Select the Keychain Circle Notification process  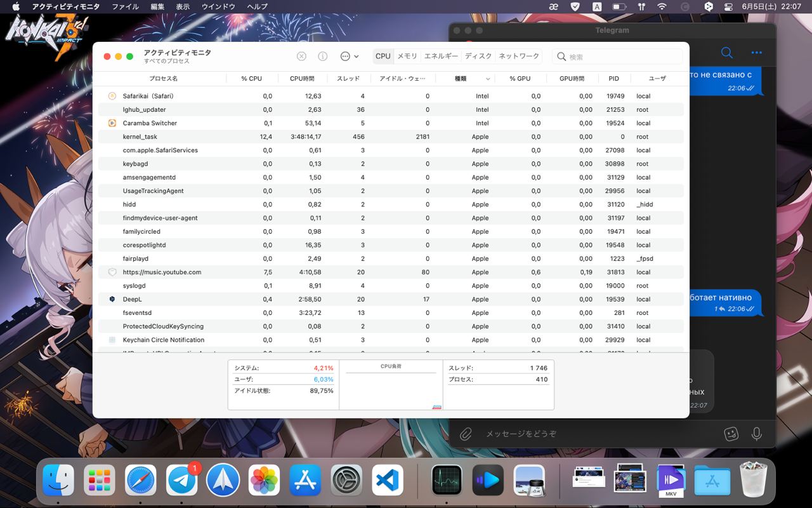390,340
